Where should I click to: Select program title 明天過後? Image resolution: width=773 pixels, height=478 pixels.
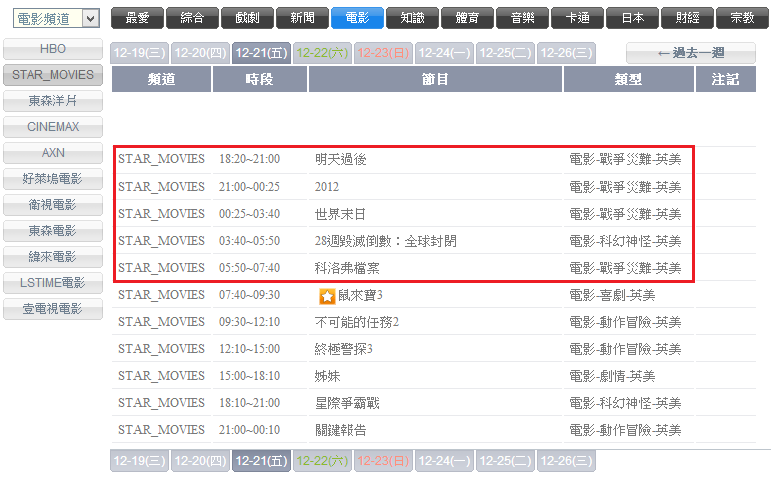(341, 160)
